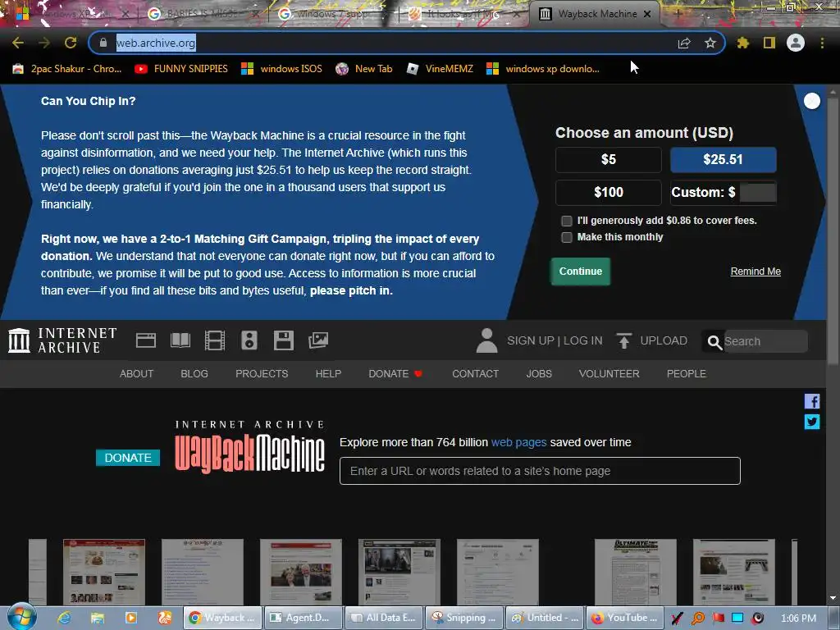Open the Video film strip icon
The width and height of the screenshot is (840, 630).
point(215,340)
